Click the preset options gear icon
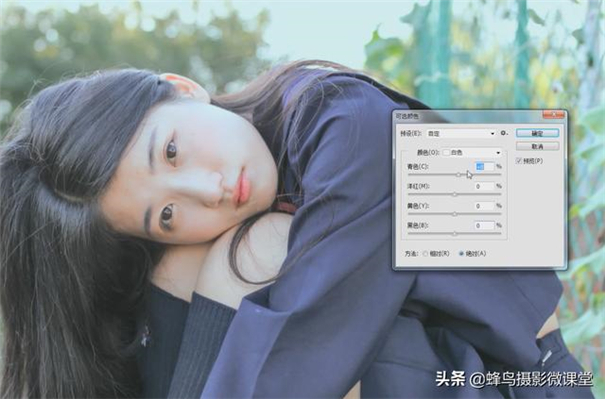The width and height of the screenshot is (605, 399). point(504,133)
